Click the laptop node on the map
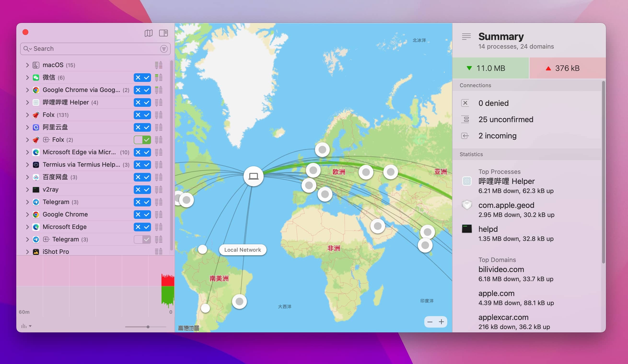This screenshot has height=364, width=628. [x=253, y=176]
